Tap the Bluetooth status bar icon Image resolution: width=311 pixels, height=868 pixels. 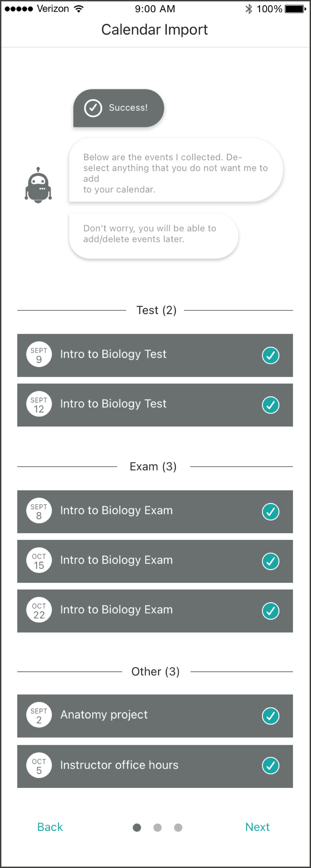pos(249,9)
